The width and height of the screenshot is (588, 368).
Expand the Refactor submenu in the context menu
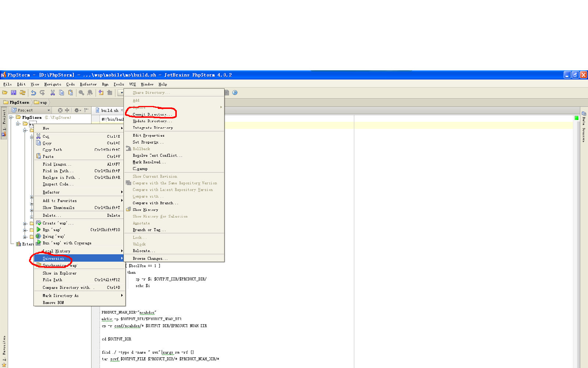pos(122,192)
